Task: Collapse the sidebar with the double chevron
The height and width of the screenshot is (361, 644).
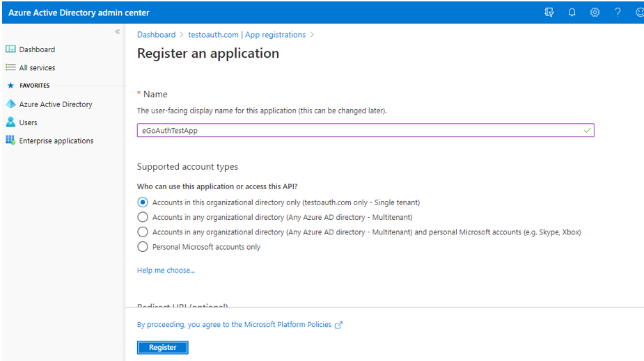Action: [118, 31]
